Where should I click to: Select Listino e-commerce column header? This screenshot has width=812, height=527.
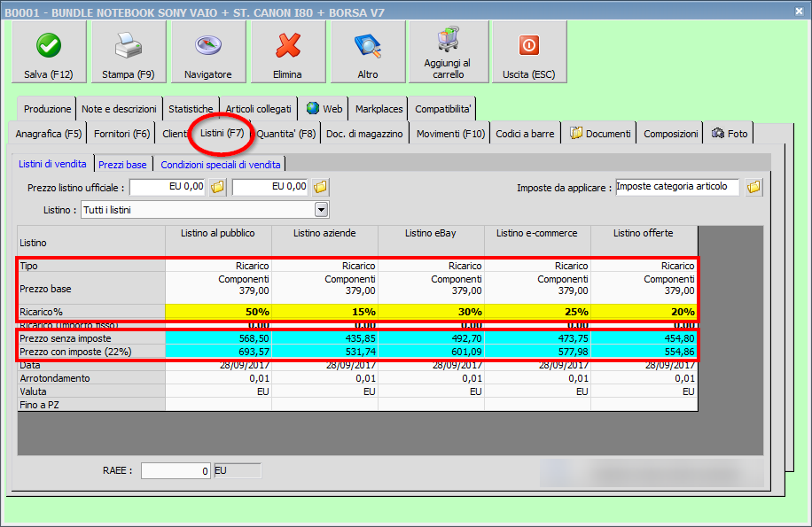pos(537,241)
